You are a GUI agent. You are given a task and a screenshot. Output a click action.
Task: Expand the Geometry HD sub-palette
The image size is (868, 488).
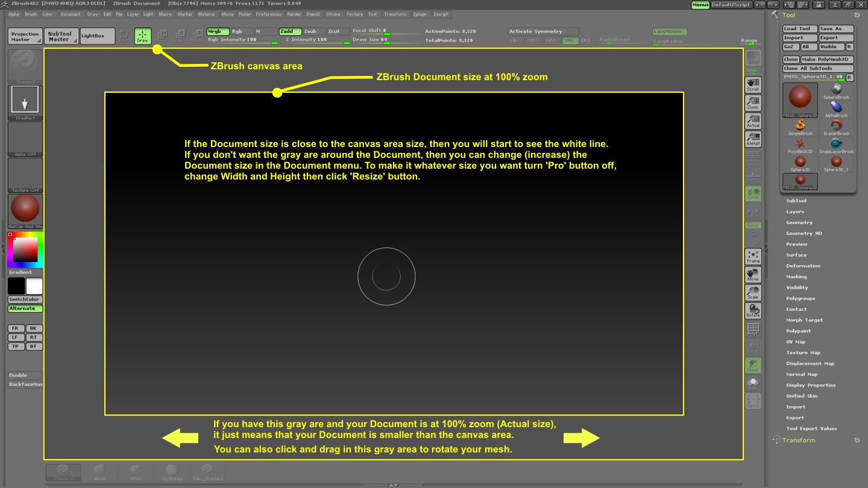(x=804, y=233)
